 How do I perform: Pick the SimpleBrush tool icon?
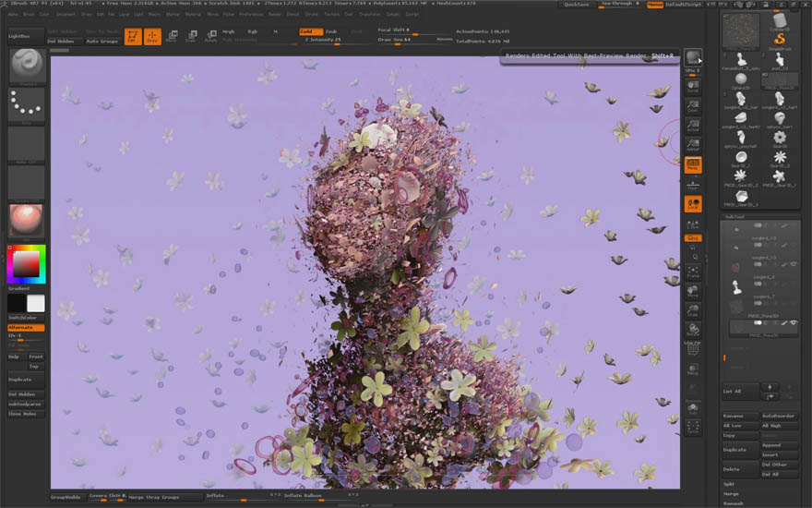pyautogui.click(x=780, y=40)
